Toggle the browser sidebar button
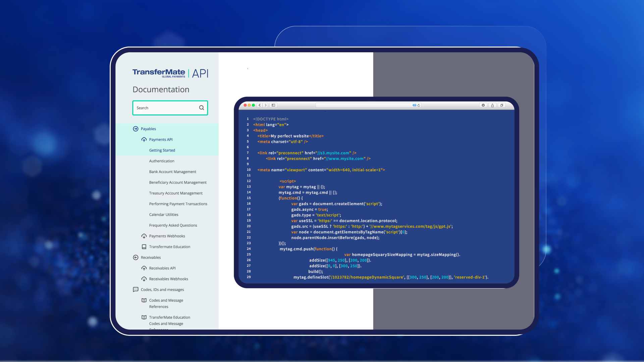The width and height of the screenshot is (644, 362). tap(273, 105)
